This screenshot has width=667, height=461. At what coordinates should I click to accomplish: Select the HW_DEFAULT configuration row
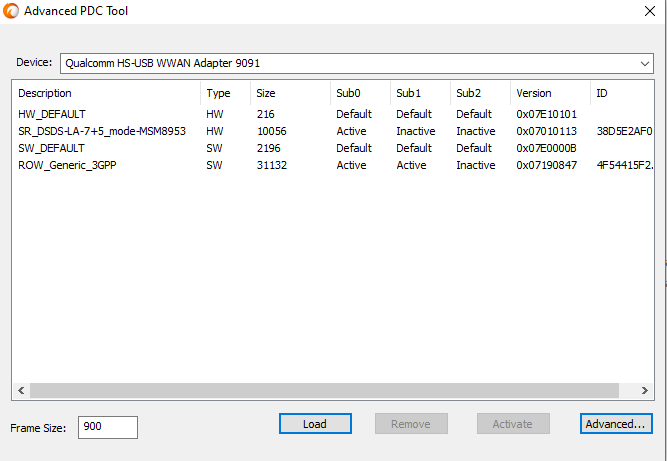pyautogui.click(x=333, y=114)
